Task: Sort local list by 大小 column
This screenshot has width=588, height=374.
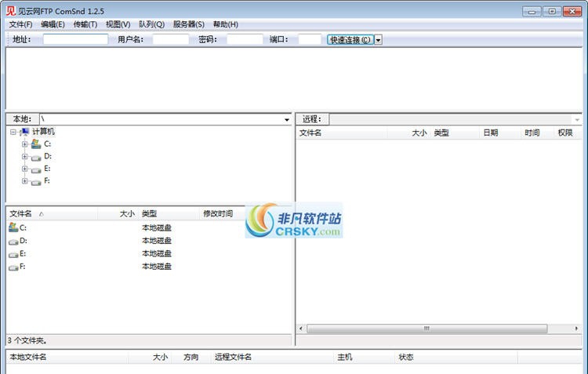Action: point(118,214)
